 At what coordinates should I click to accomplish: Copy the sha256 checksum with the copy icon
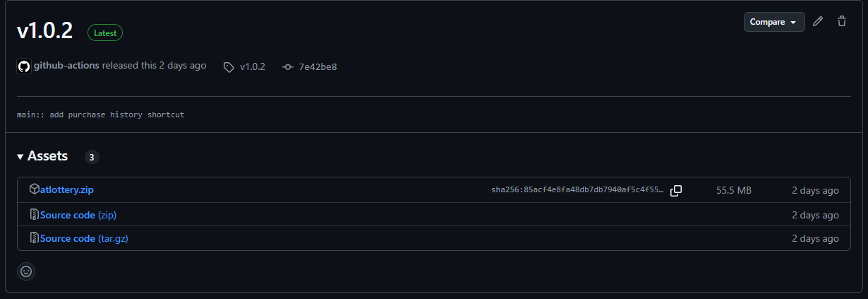click(x=676, y=190)
